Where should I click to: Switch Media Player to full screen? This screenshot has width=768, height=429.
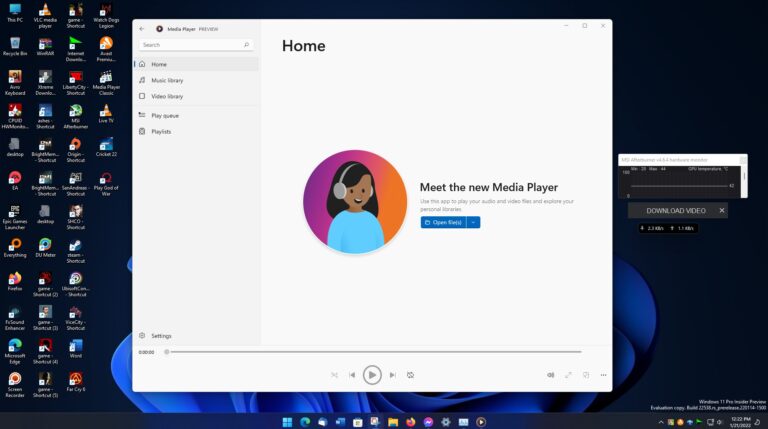(568, 375)
